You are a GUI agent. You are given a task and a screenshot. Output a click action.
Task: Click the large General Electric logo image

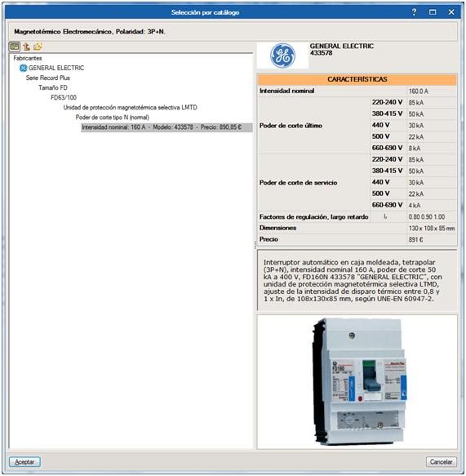[x=282, y=56]
